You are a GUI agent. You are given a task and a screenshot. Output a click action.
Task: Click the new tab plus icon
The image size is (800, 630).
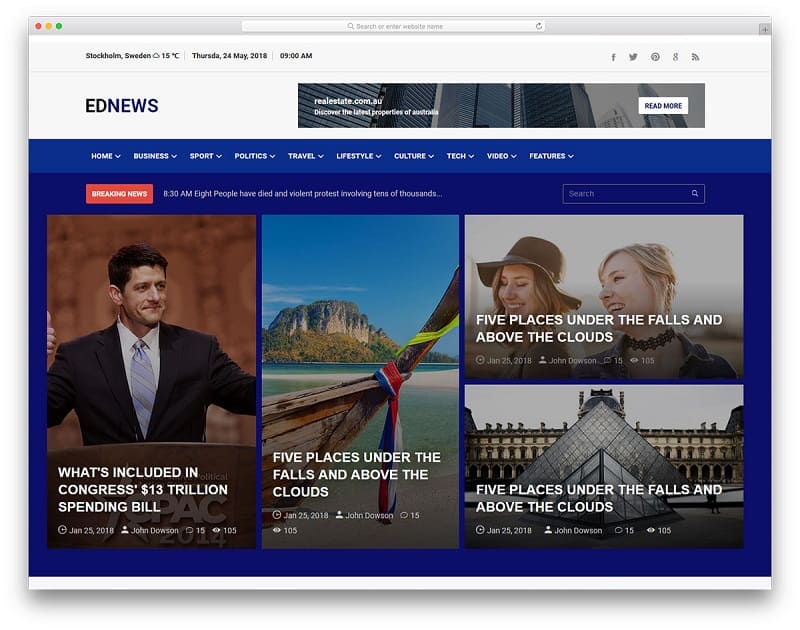tap(765, 29)
